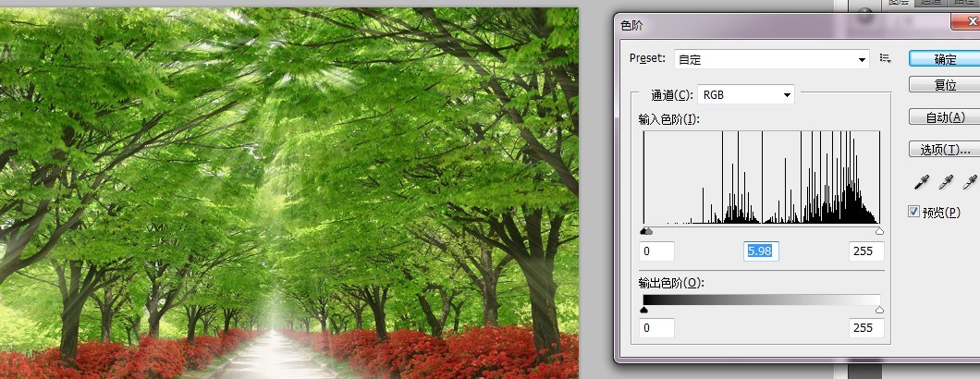The width and height of the screenshot is (980, 379).
Task: Open the preset options menu icon
Action: click(x=885, y=58)
